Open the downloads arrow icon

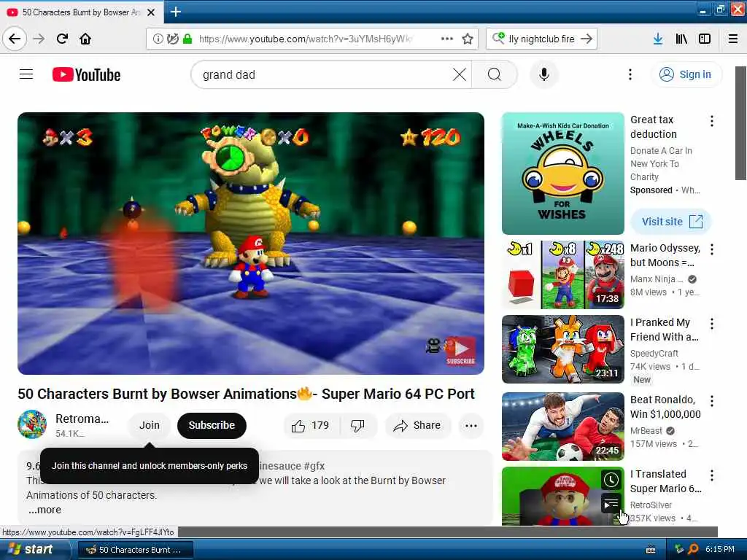point(658,39)
